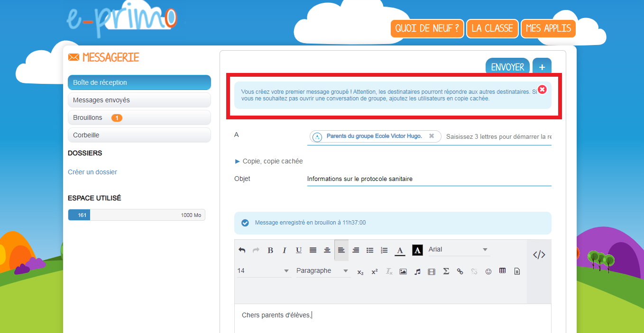Click the MESSAGERIE heading
Viewport: 644px width, 333px height.
coord(111,57)
